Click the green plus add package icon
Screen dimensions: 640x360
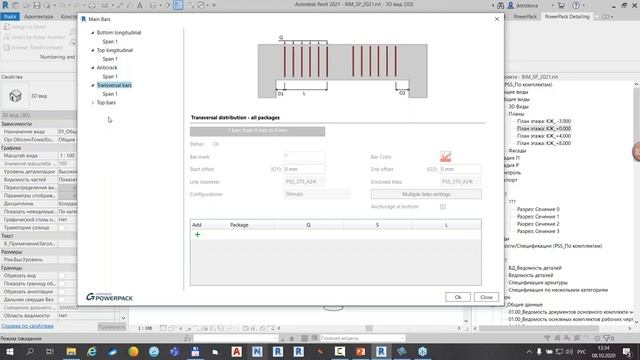coord(197,234)
